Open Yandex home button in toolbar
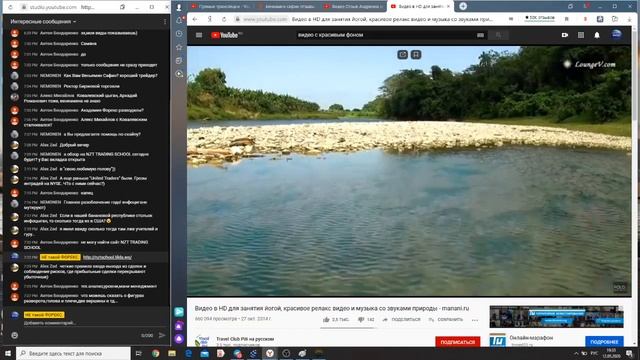Viewport: 640px width, 360px height. coord(209,19)
